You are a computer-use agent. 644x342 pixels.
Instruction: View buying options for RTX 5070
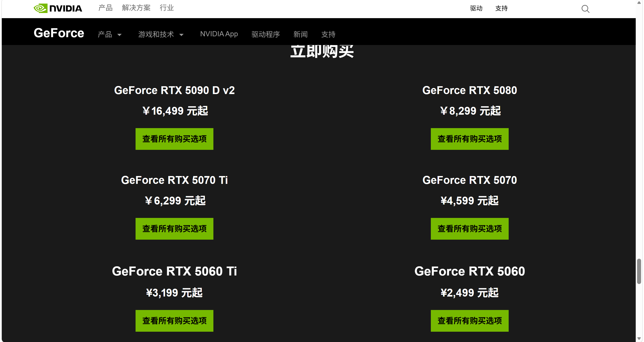470,229
